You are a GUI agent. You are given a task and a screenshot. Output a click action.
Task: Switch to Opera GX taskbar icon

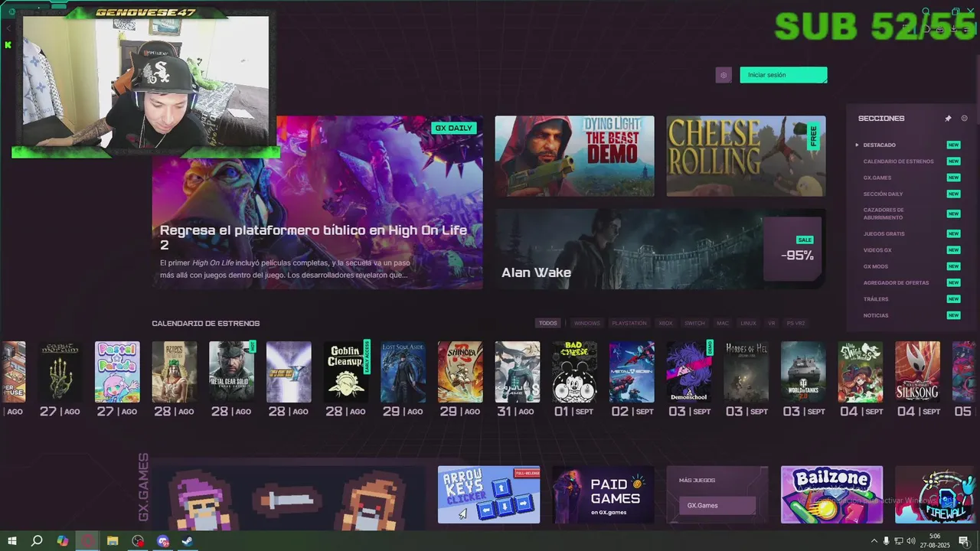click(x=88, y=541)
